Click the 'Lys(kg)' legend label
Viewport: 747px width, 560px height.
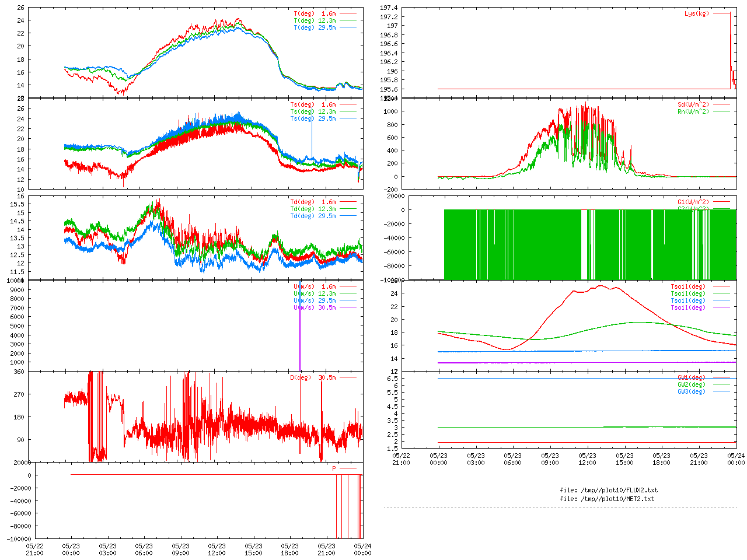coord(697,13)
